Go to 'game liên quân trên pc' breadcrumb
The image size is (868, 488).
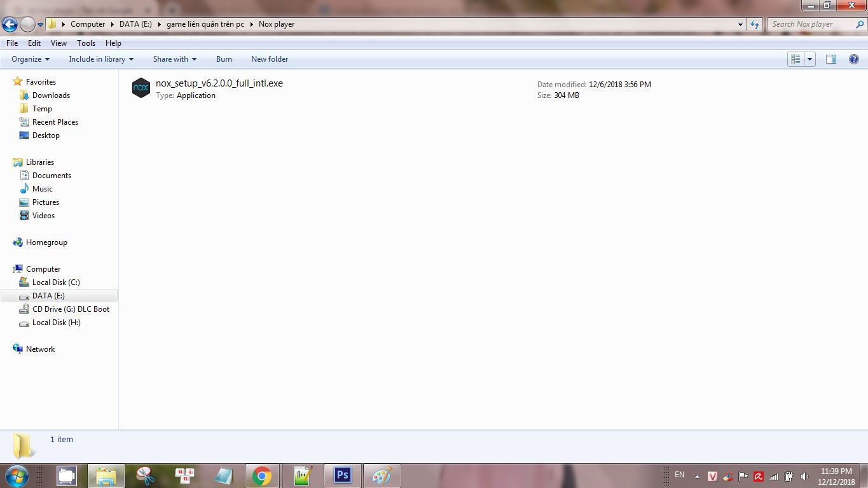tap(205, 24)
